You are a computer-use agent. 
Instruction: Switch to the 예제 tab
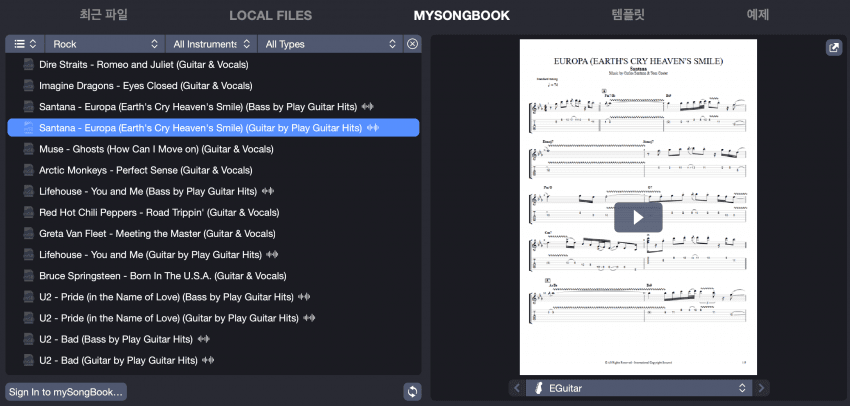click(x=758, y=15)
